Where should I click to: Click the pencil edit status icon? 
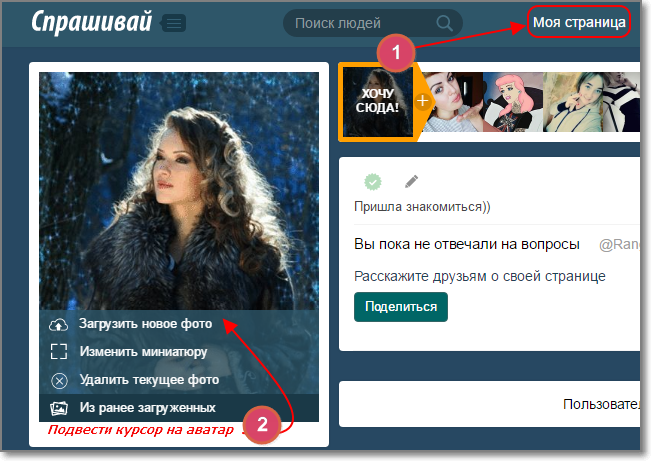[411, 181]
